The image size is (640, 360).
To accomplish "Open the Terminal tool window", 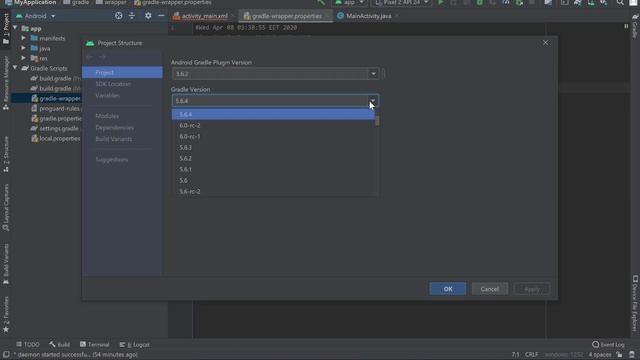I will [x=95, y=344].
